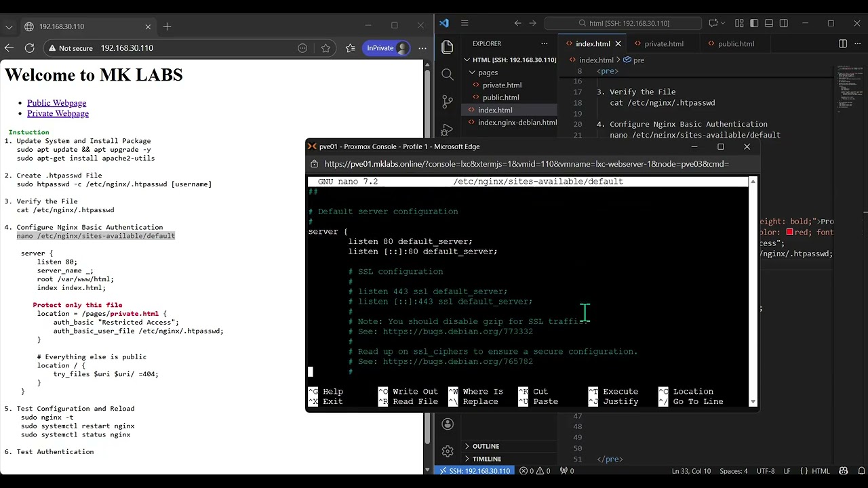Toggle bottom panel in VS Code

tap(769, 23)
